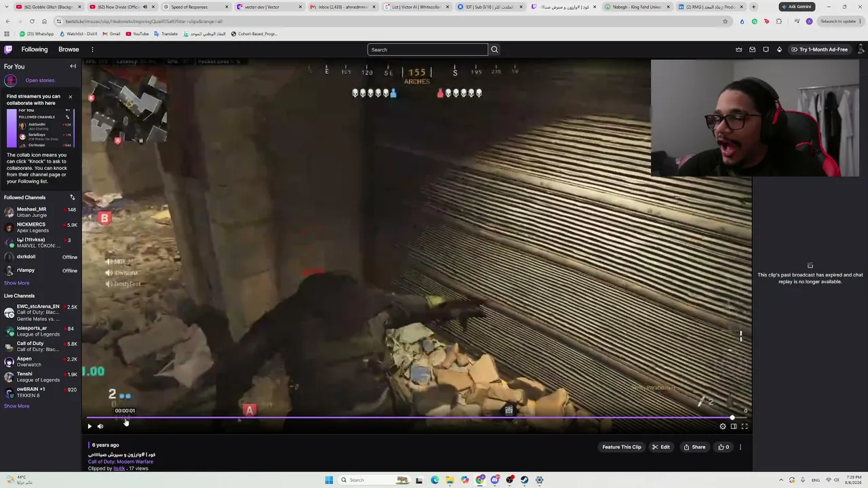This screenshot has height=488, width=868.
Task: Open dxrkdoll offline channel
Action: (41, 257)
